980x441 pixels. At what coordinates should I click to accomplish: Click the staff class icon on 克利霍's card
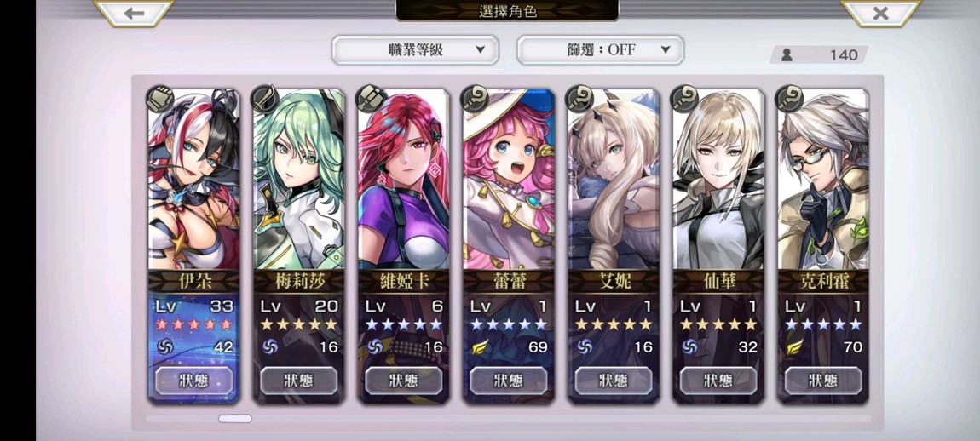point(790,99)
